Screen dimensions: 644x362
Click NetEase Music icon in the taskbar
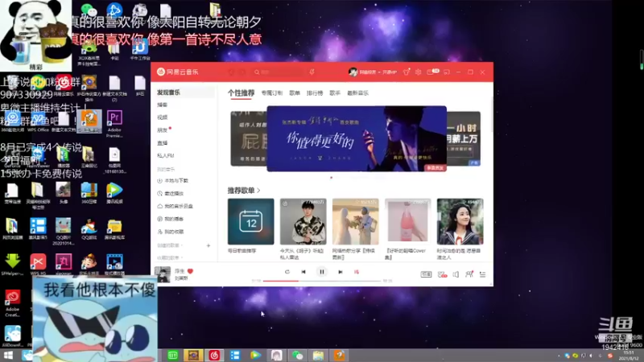coord(214,355)
